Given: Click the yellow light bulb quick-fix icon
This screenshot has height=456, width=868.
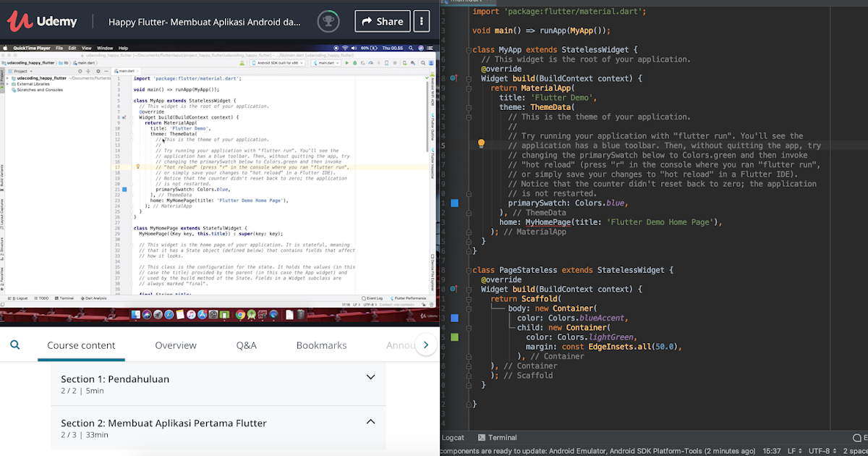Looking at the screenshot, I should [481, 143].
